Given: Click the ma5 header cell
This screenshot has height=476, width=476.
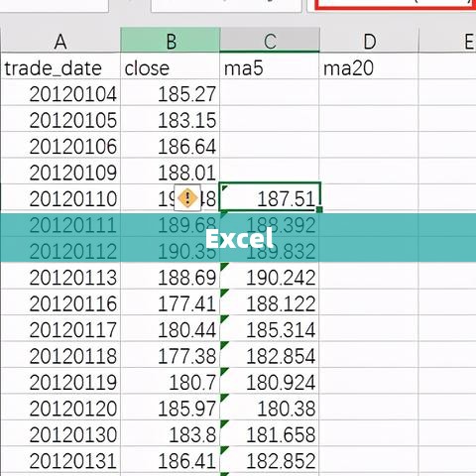Looking at the screenshot, I should [x=270, y=66].
